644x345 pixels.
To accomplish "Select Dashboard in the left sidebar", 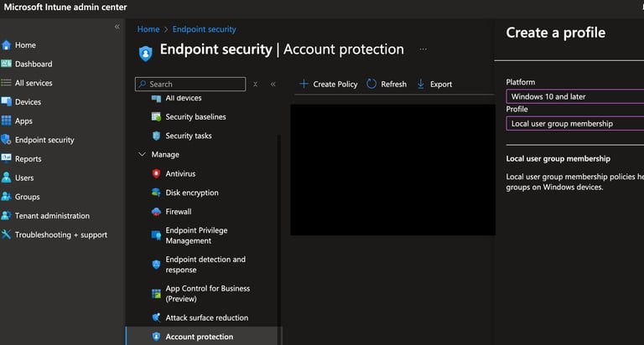I will (34, 64).
